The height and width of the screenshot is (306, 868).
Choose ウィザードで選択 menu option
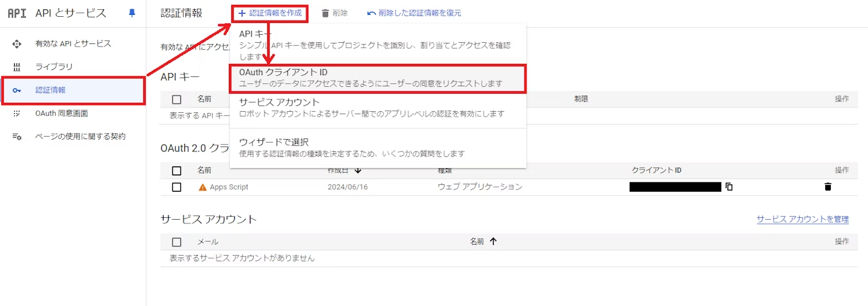378,148
